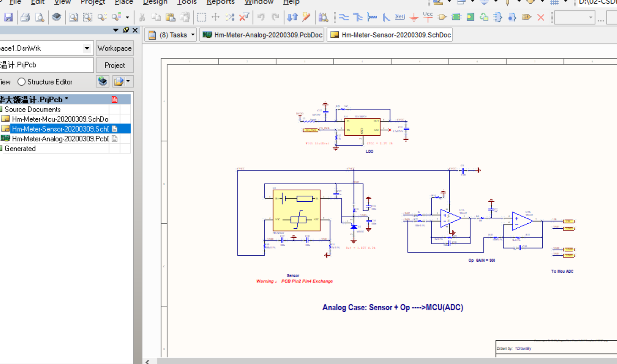This screenshot has height=364, width=617.
Task: Select the Place Bus tool
Action: click(x=358, y=17)
